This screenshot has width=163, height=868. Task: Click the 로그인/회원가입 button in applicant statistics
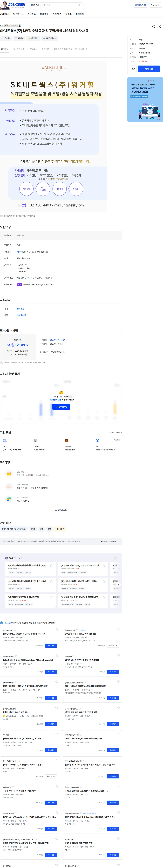tap(61, 407)
